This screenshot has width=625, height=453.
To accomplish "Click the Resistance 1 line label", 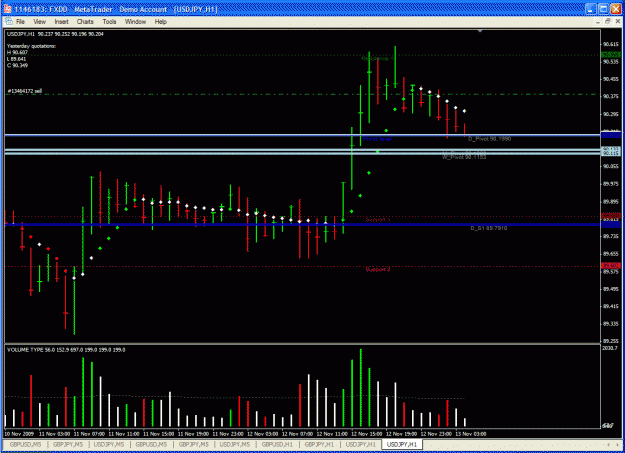I will [377, 58].
